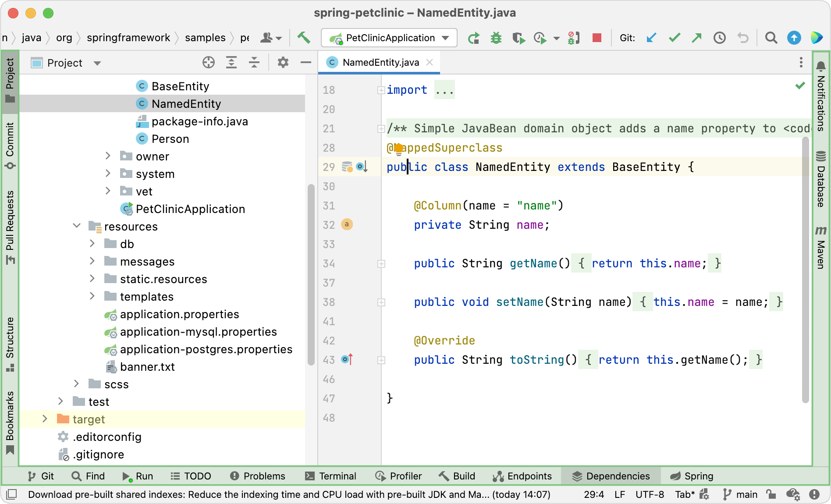Open Search Everywhere magnifier
The width and height of the screenshot is (831, 504).
tap(771, 38)
